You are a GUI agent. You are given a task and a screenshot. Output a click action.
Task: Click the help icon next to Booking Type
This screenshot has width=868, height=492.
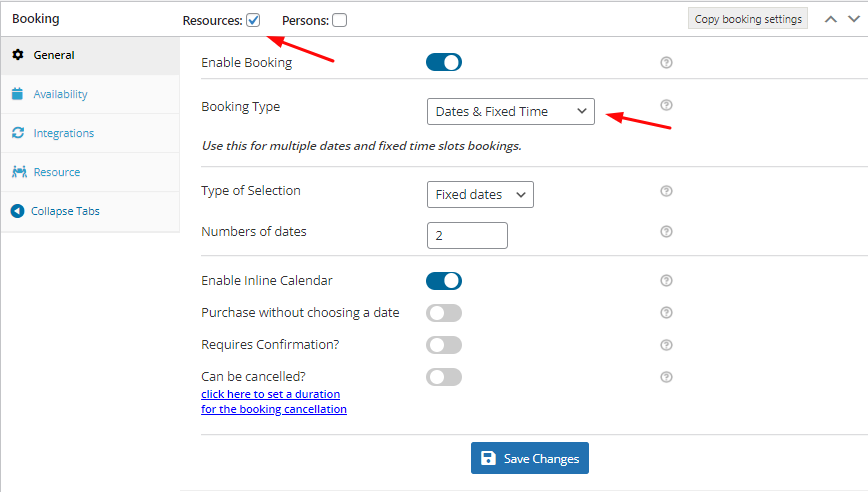tap(666, 105)
